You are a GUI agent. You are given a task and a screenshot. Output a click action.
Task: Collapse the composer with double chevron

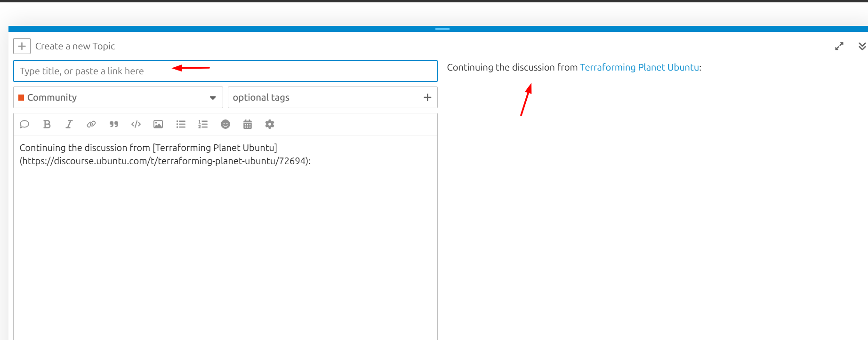(862, 47)
